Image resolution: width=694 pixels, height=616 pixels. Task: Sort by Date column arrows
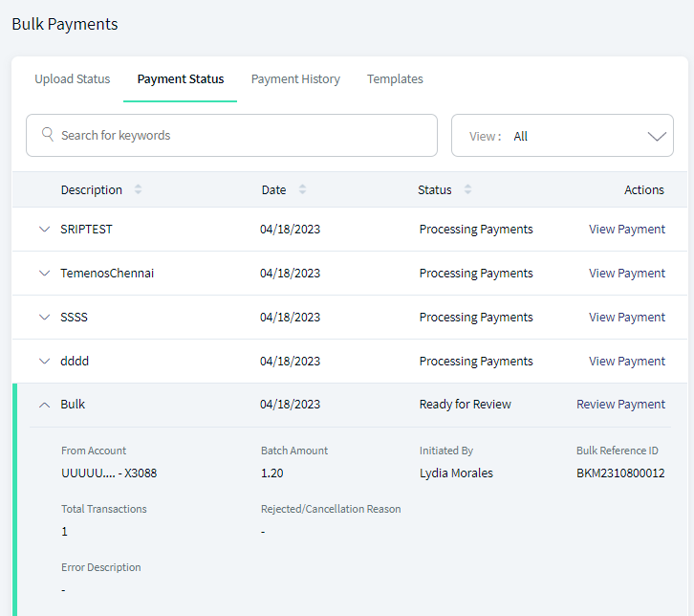click(302, 189)
